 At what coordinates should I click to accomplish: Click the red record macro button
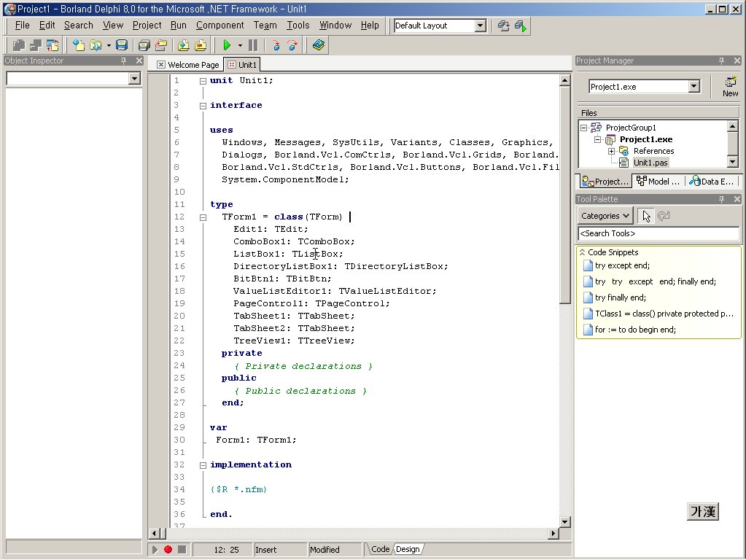(168, 549)
